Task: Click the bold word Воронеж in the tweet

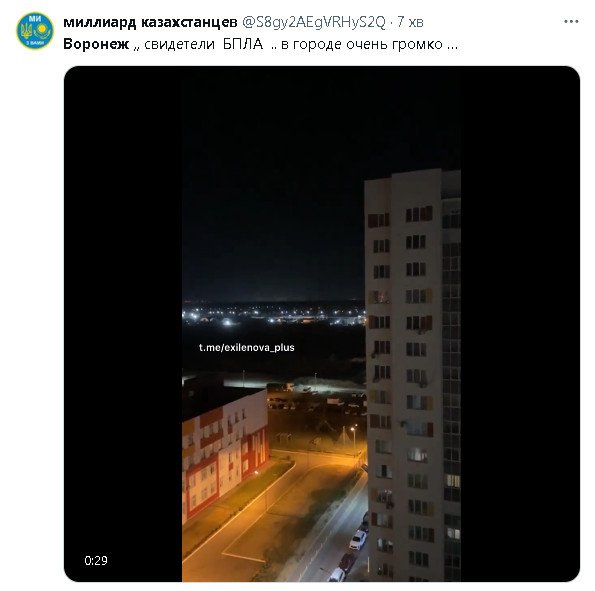Action: pyautogui.click(x=96, y=44)
